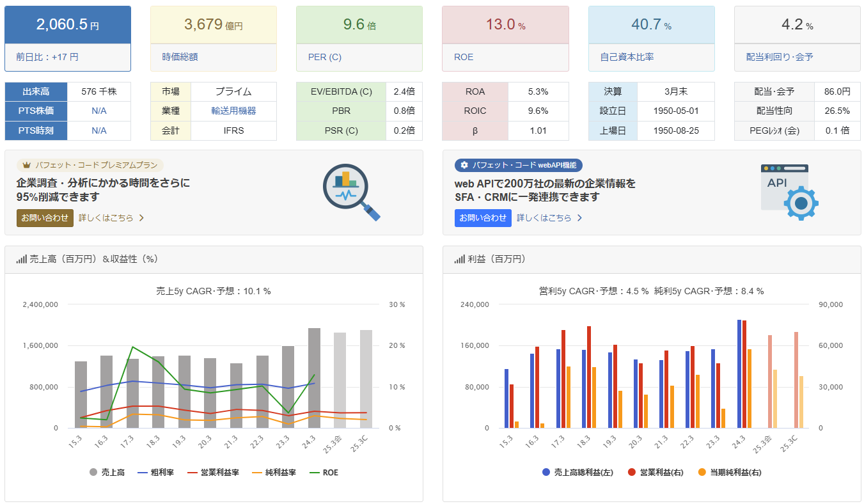Click the PER (C) label link
Viewport: 864px width, 504px height.
[324, 57]
